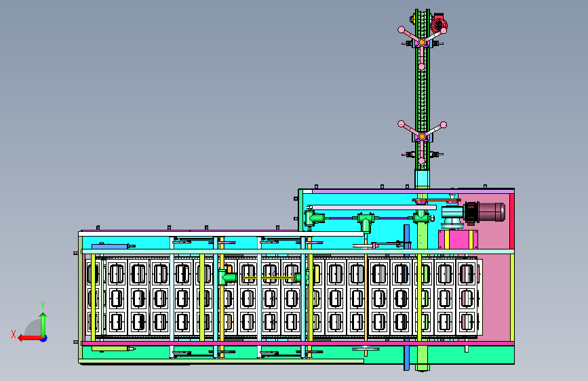
Task: Click the 'Y' axis label
Action: click(x=43, y=305)
